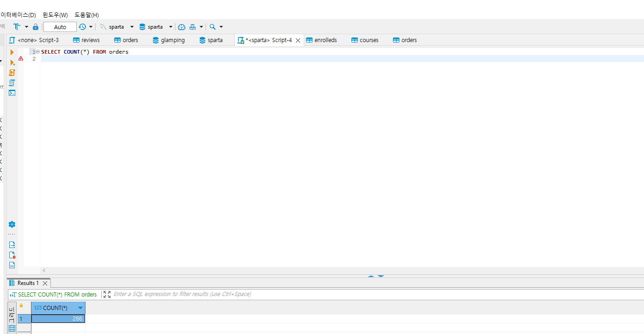
Task: Select row number 1 in results
Action: (x=24, y=319)
